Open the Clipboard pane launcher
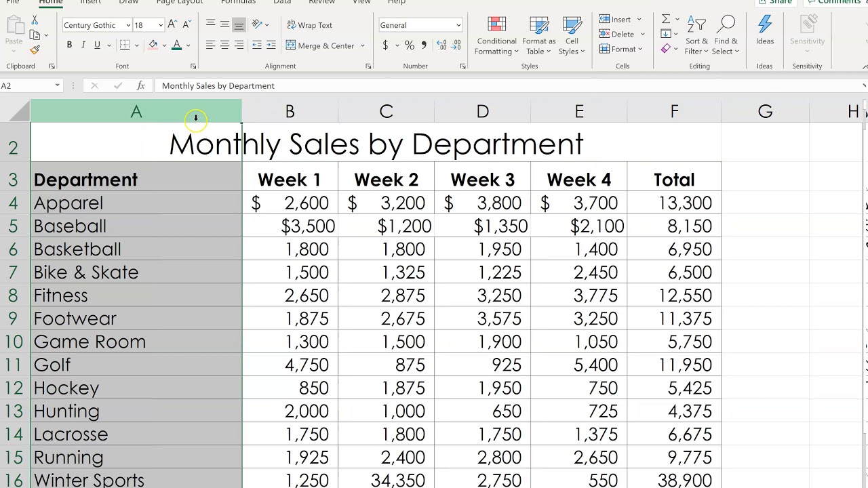This screenshot has width=868, height=488. (52, 66)
